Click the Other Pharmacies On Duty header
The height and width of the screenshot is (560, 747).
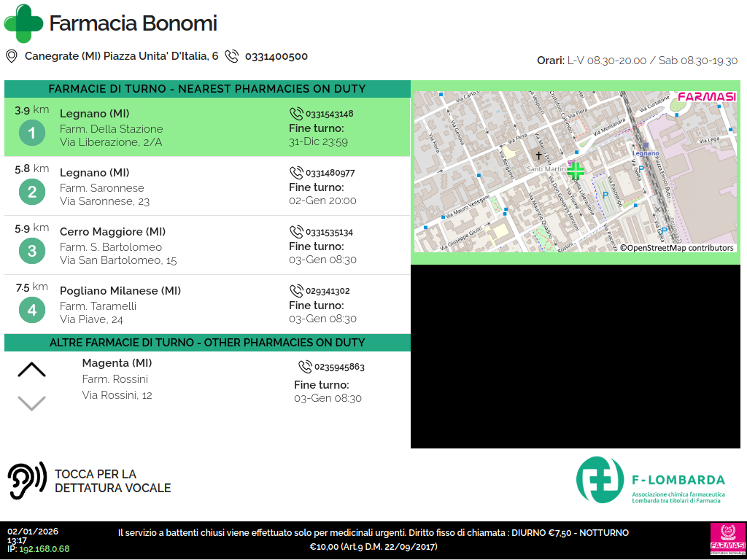[207, 343]
